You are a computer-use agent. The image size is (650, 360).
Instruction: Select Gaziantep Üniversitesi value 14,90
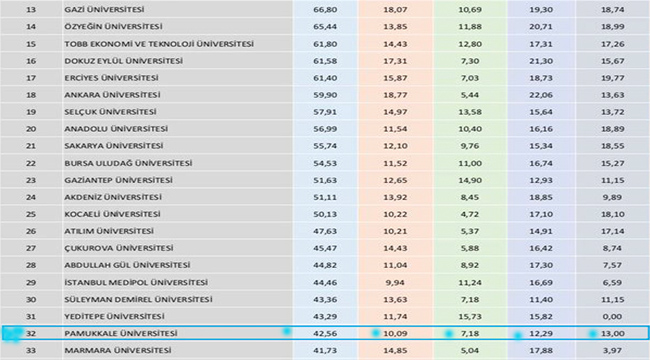coord(470,180)
